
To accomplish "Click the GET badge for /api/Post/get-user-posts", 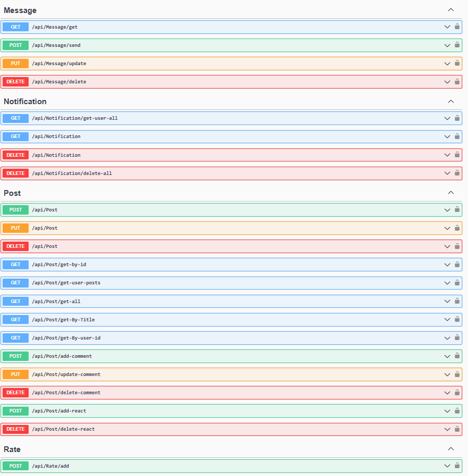I will (16, 283).
